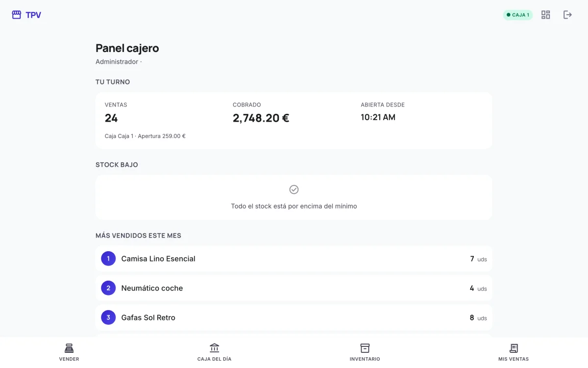Click the logout icon
Screen dimensions: 588x368
point(567,15)
